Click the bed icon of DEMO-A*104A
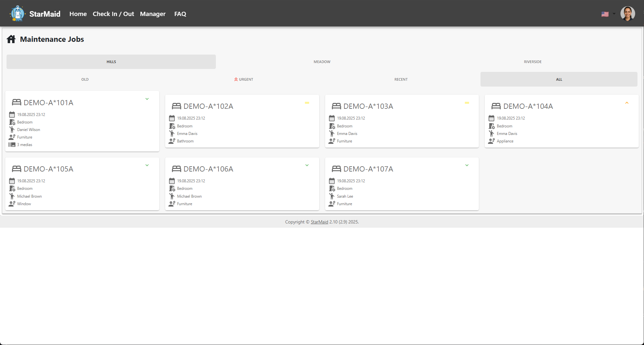This screenshot has height=345, width=644. (x=496, y=106)
